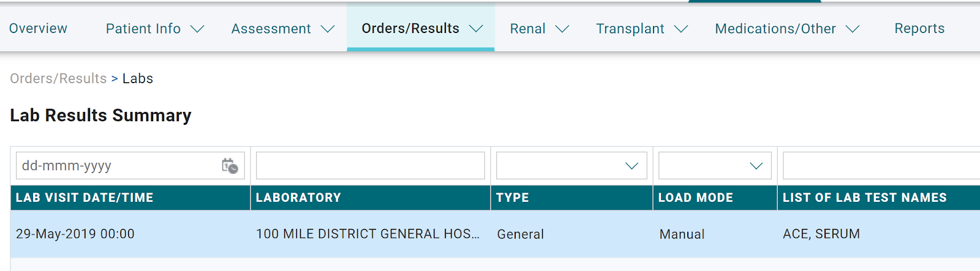Screen dimensions: 980x271
Task: Open the Transplant menu
Action: [x=630, y=29]
